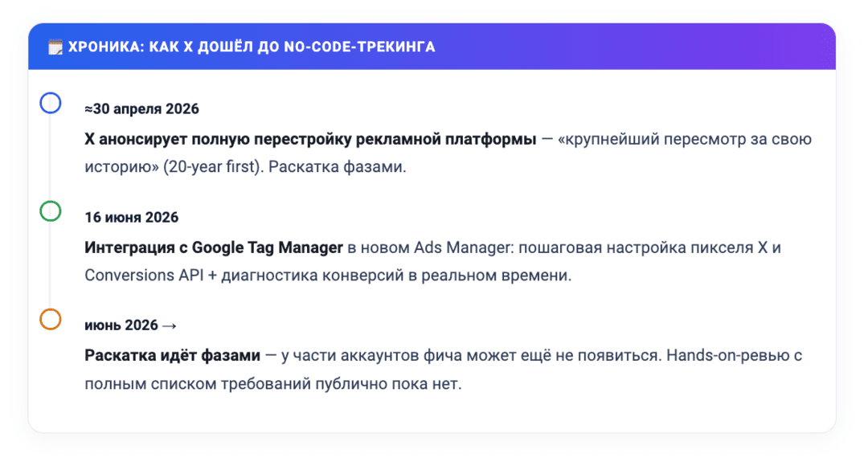Click bold text Раскатка идёт фазами
Viewport: 868px width, 470px height.
(172, 355)
